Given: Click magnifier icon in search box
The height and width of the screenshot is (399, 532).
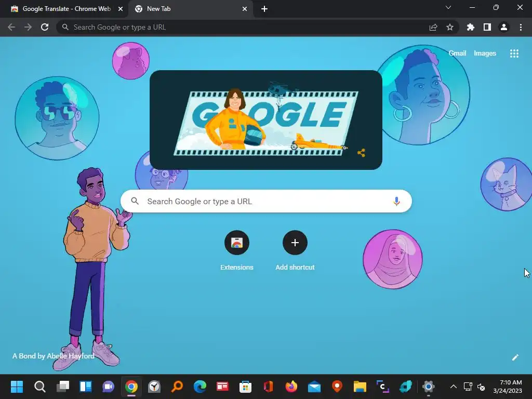Looking at the screenshot, I should pyautogui.click(x=135, y=201).
